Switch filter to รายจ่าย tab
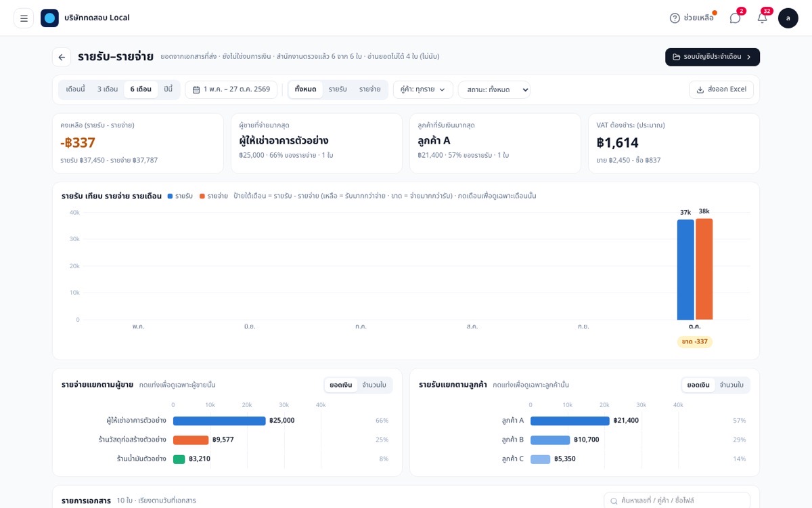The width and height of the screenshot is (812, 508). (369, 89)
